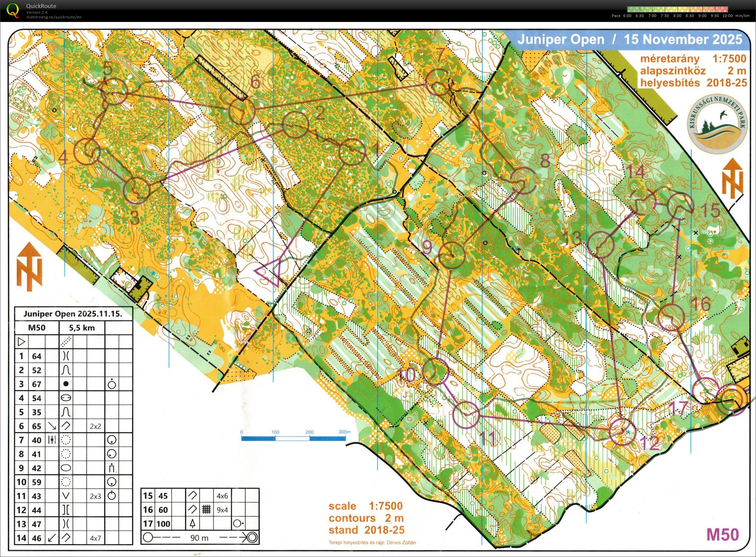756x557 pixels.
Task: Click control circle 16 on the map
Action: click(x=672, y=317)
